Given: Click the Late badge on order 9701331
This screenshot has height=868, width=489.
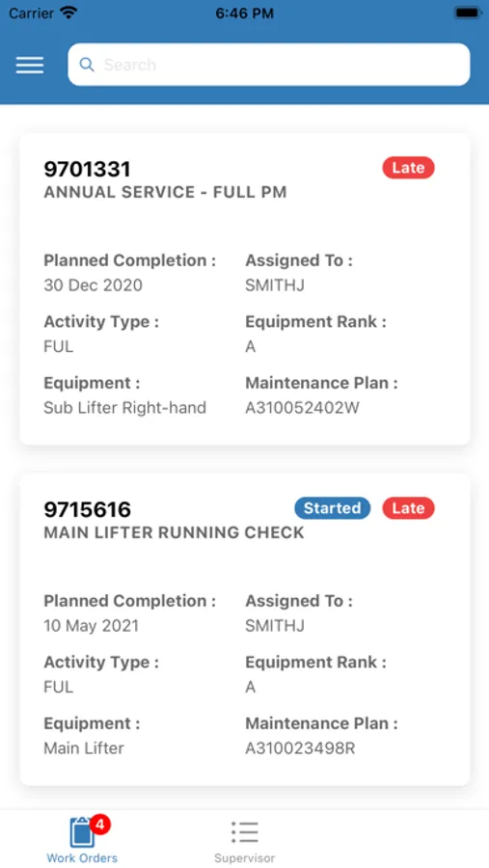Looking at the screenshot, I should pos(408,168).
